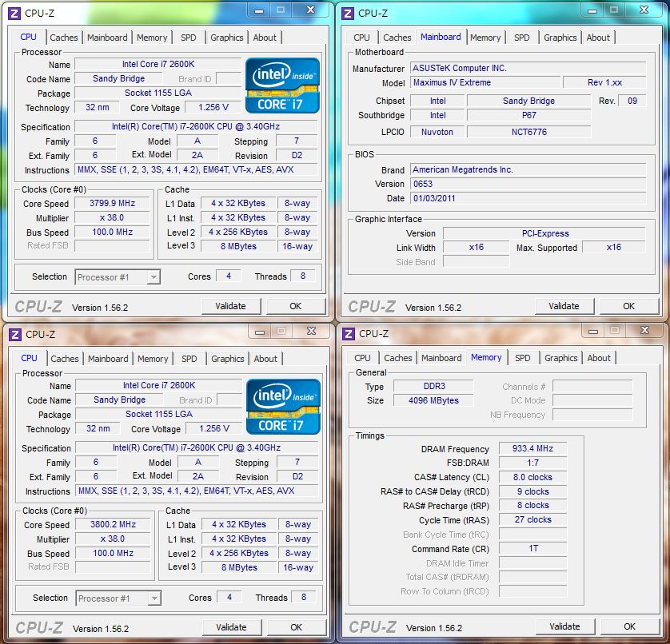Viewport: 670px width, 644px height.
Task: Click the Maximus IV Extreme model field
Action: click(485, 82)
